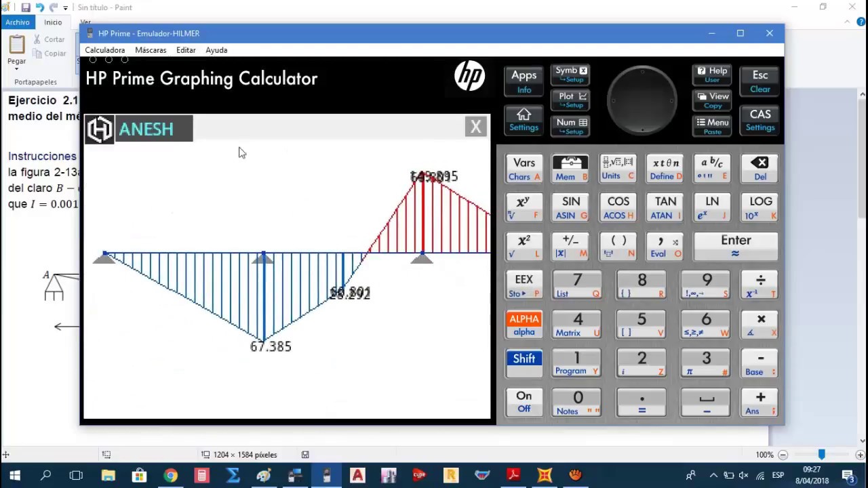Tap the comma Eval key
Image resolution: width=868 pixels, height=488 pixels.
[665, 246]
